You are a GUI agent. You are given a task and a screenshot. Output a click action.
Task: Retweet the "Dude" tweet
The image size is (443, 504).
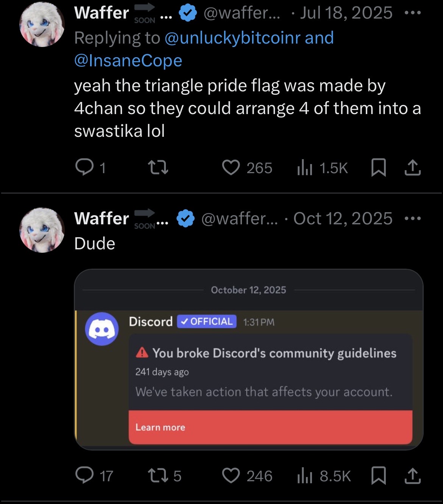pos(158,476)
